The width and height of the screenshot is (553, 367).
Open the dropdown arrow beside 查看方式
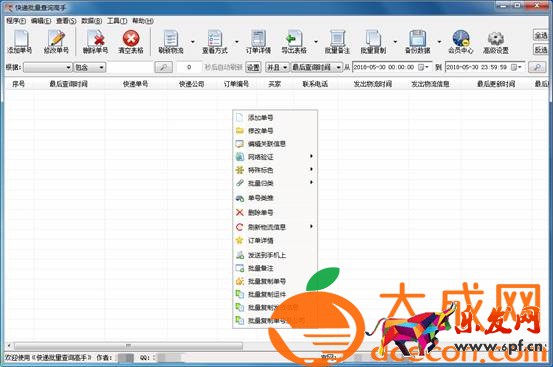point(237,42)
